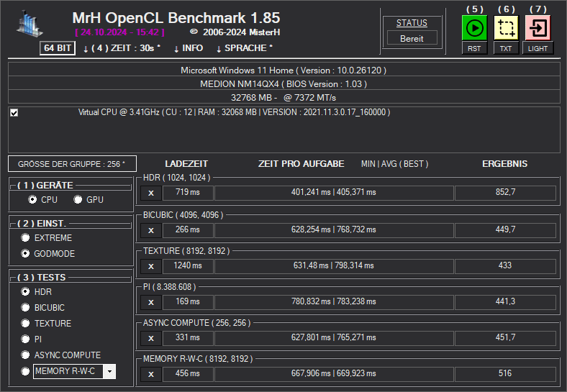Click the X button in TEXTURE row
The width and height of the screenshot is (567, 392).
[151, 266]
